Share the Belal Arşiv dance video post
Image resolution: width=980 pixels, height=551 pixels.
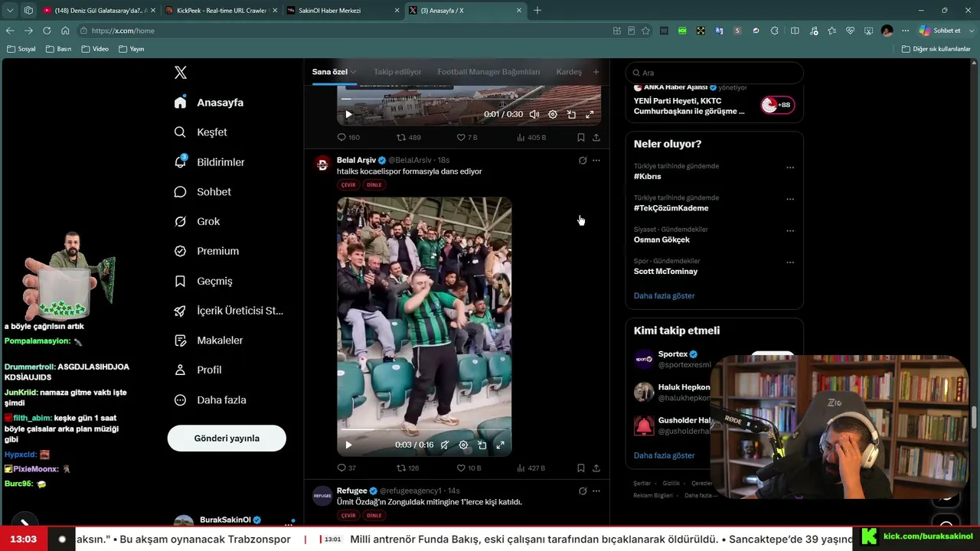click(596, 468)
